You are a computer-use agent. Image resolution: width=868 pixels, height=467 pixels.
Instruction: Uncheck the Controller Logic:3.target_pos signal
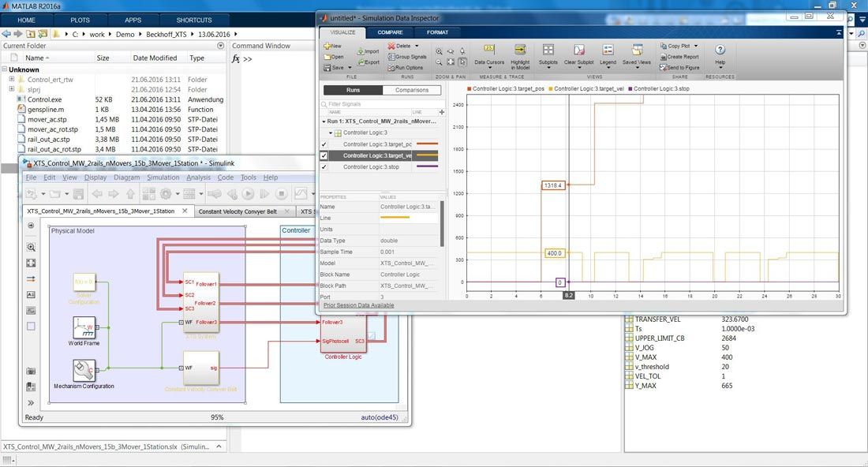323,144
